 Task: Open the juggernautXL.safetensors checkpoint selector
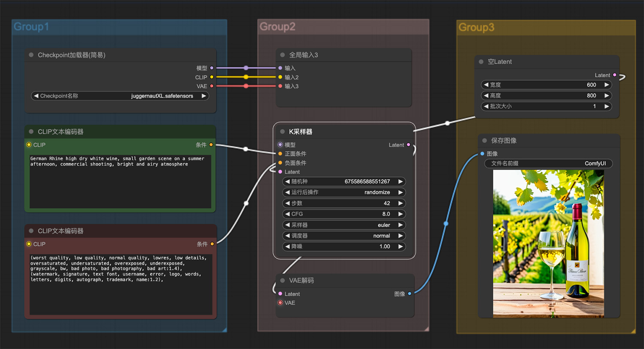[120, 96]
